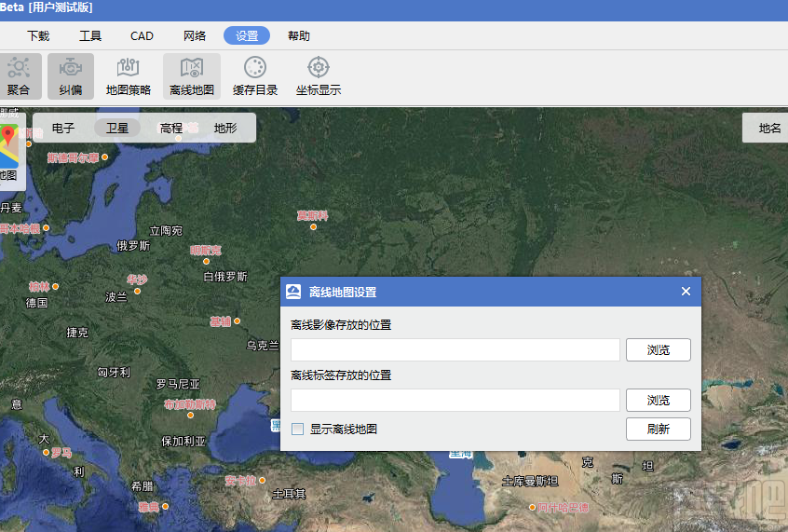This screenshot has height=532, width=788.
Task: Open the 缓存目录 cache directory tool
Action: [255, 75]
